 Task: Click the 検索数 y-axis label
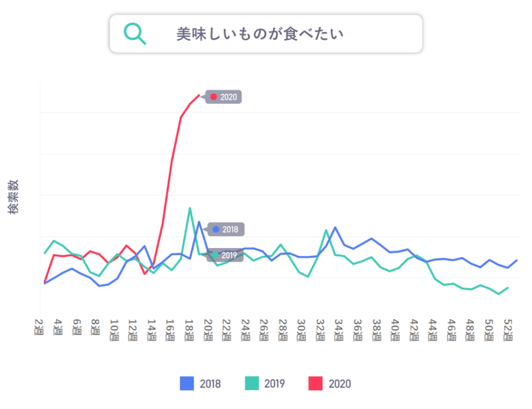tap(14, 197)
